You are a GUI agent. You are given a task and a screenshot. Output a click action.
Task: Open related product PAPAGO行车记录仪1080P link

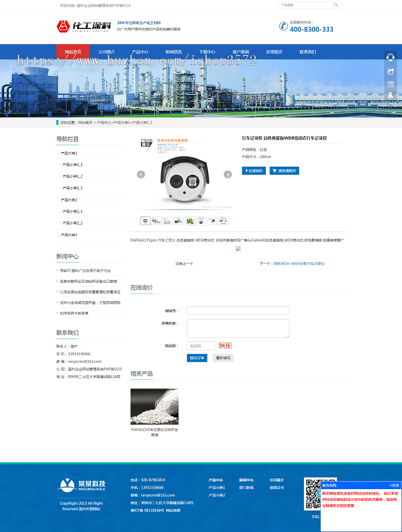click(154, 432)
